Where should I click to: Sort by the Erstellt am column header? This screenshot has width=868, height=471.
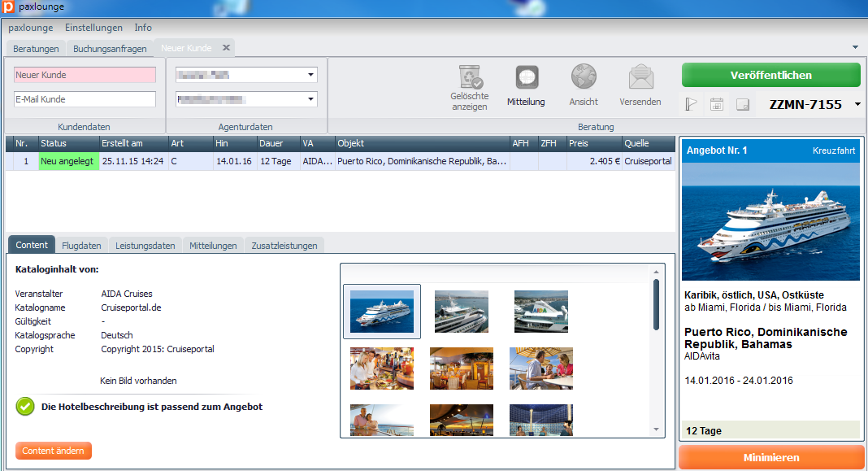tap(134, 143)
